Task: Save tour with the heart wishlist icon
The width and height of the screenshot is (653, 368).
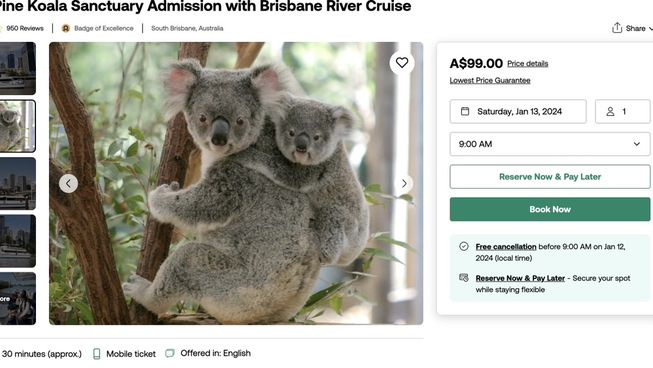Action: [x=401, y=63]
